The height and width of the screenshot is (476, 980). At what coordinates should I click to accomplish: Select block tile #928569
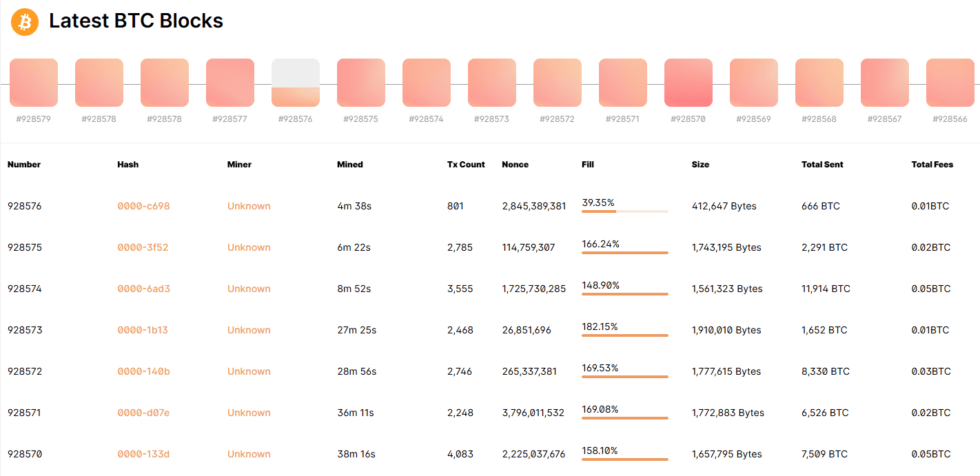click(x=753, y=83)
